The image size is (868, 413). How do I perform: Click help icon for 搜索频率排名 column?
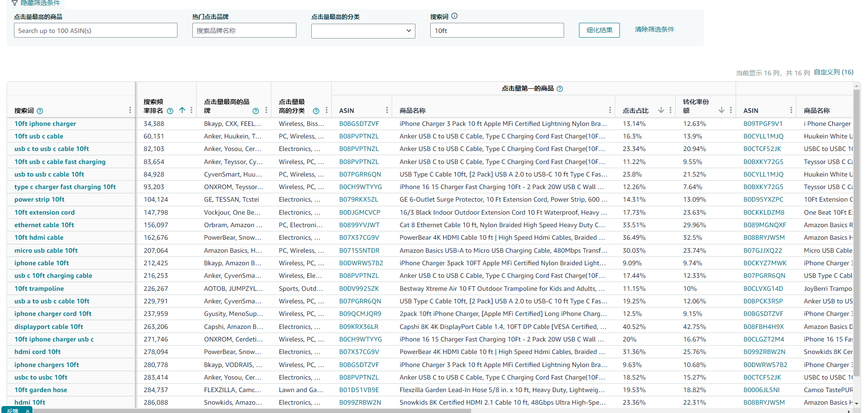coord(170,111)
